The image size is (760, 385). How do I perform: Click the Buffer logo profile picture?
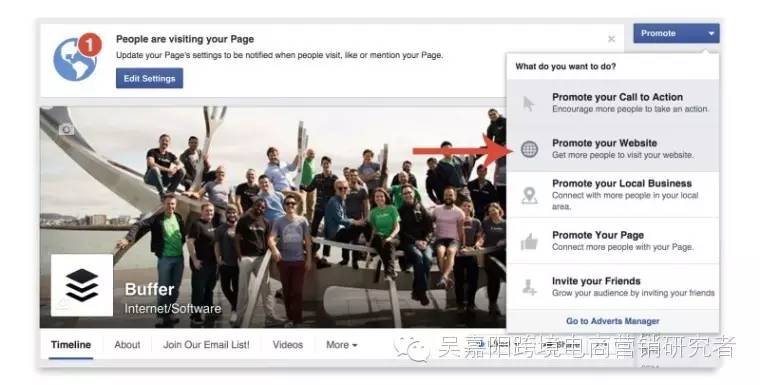click(x=82, y=285)
